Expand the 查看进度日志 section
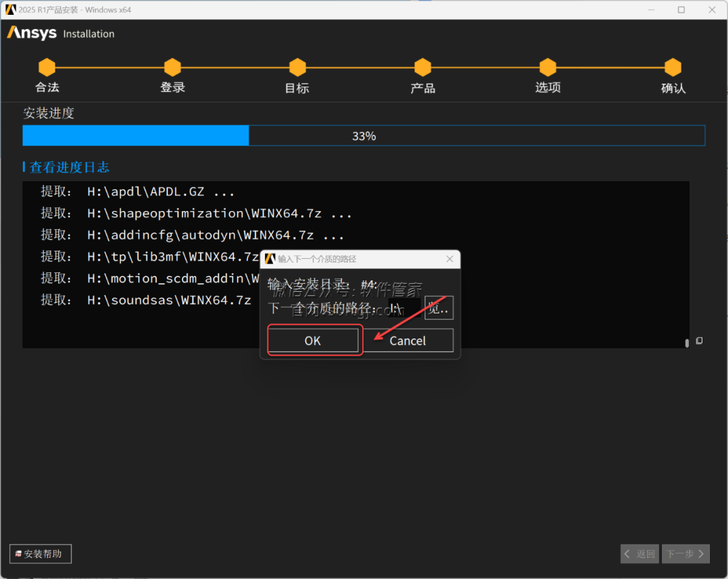The height and width of the screenshot is (579, 728). [66, 167]
